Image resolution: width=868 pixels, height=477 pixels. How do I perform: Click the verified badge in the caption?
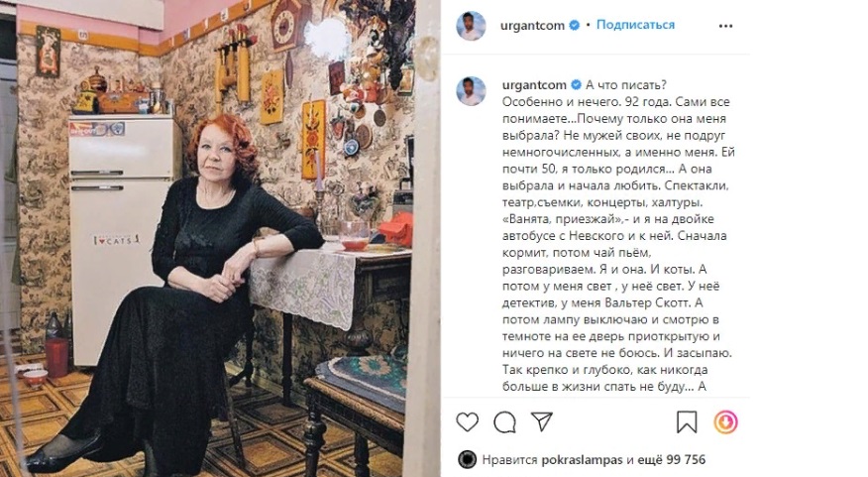click(x=576, y=84)
